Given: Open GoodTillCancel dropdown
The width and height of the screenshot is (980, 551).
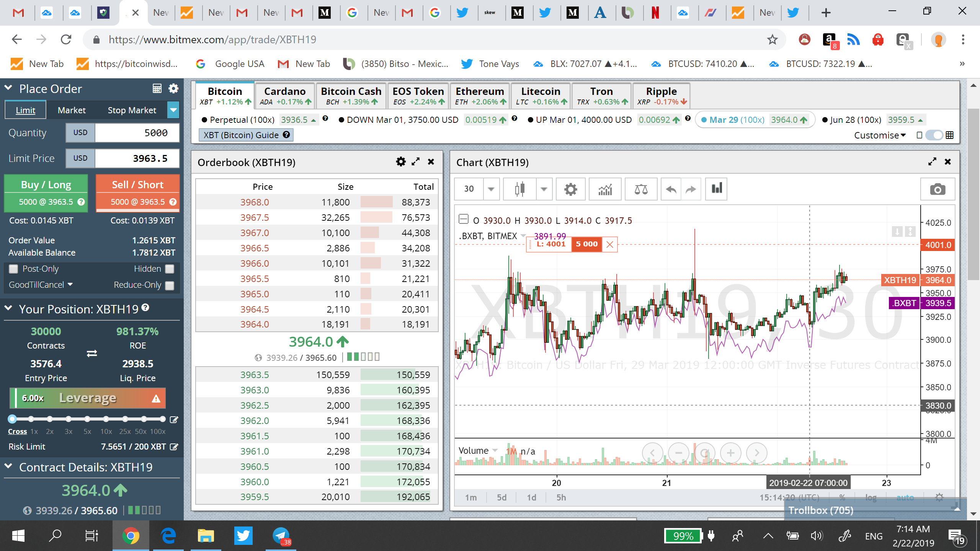Looking at the screenshot, I should (41, 285).
